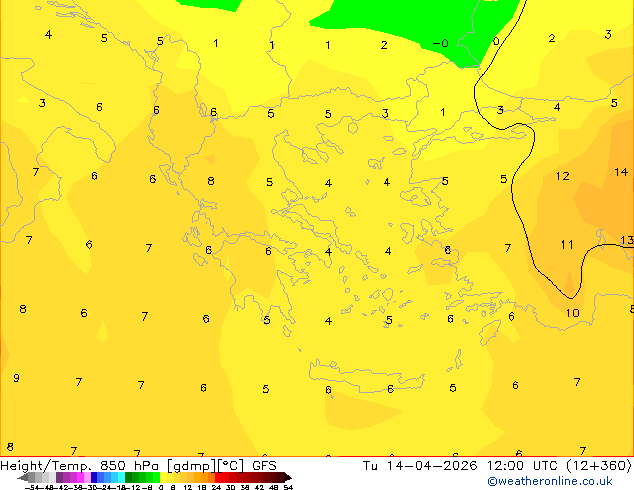The height and width of the screenshot is (490, 634).
Task: Open the weatheronline.co.uk copyright link
Action: tap(550, 482)
